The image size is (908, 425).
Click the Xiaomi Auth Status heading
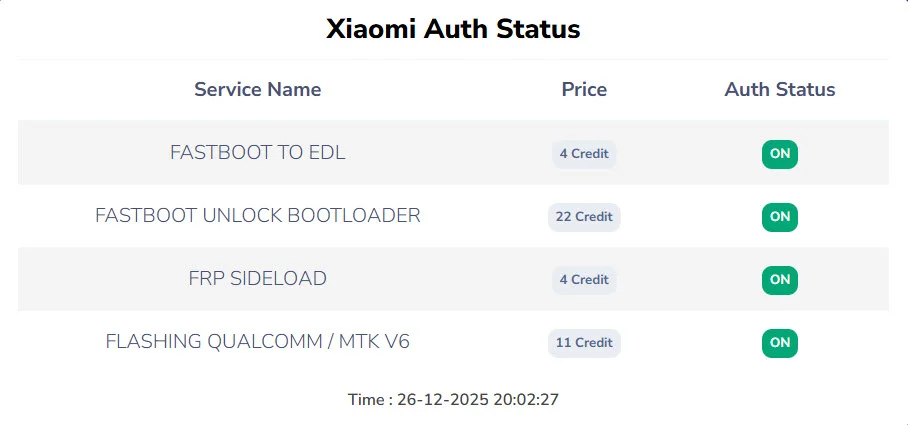click(453, 29)
